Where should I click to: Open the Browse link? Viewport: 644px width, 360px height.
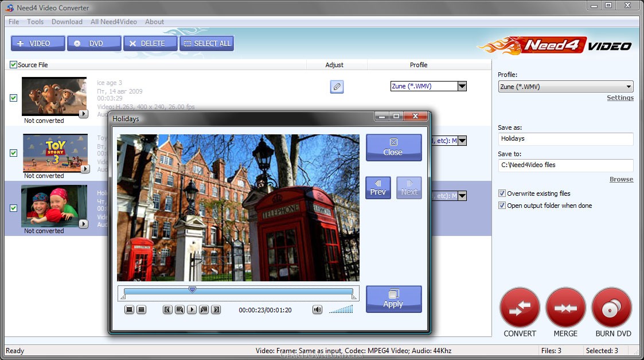click(622, 179)
